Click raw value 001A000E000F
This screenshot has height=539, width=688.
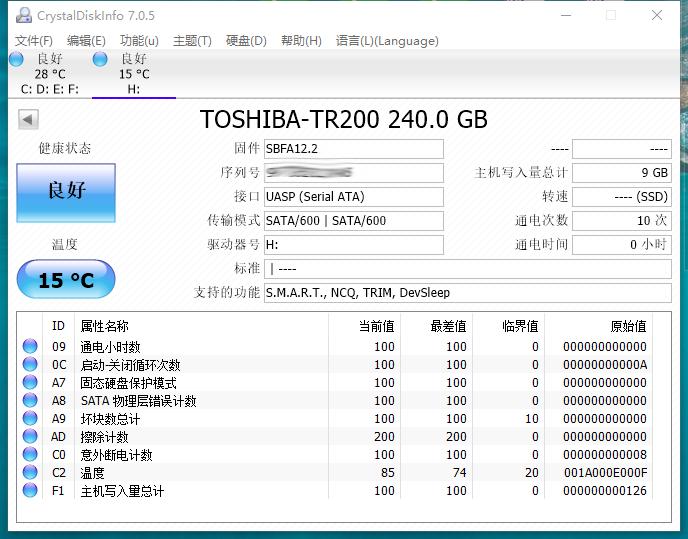(606, 473)
